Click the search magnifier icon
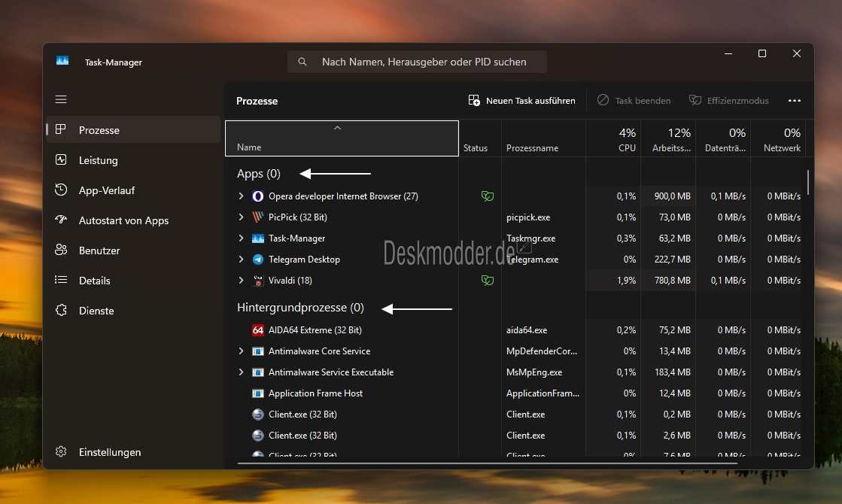The image size is (842, 504). point(302,62)
